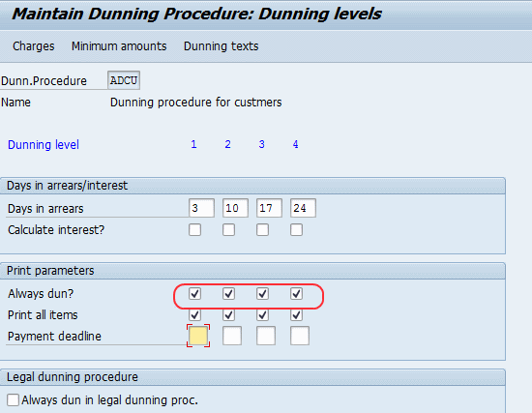Enable Always dun in legal dunning proc.
This screenshot has width=532, height=413.
pyautogui.click(x=13, y=399)
